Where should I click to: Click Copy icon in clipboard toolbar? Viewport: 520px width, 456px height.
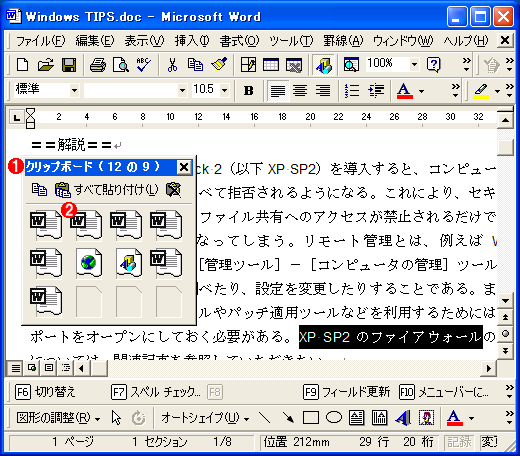click(39, 190)
